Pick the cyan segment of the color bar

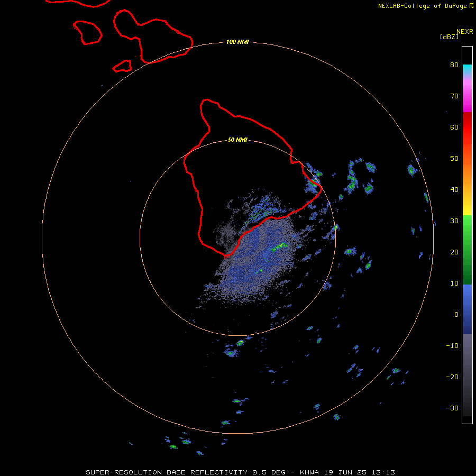[467, 68]
